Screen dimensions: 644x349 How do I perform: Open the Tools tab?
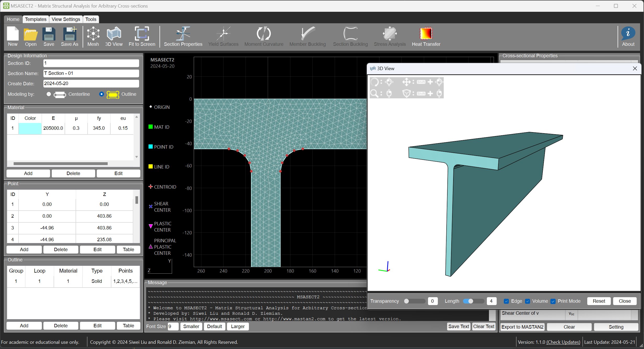91,19
